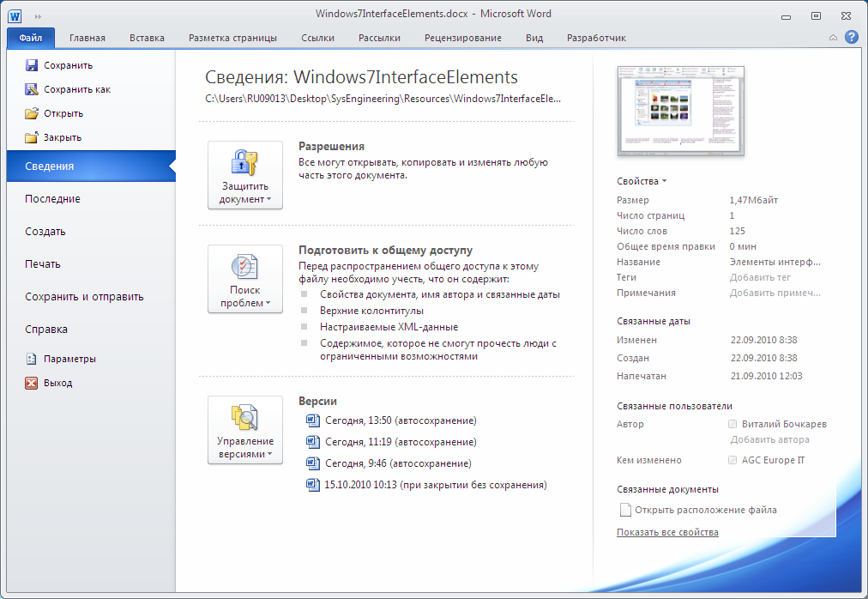The width and height of the screenshot is (868, 599).
Task: Open version Сегодня, 13:50 (автосохранение)
Action: pyautogui.click(x=401, y=421)
